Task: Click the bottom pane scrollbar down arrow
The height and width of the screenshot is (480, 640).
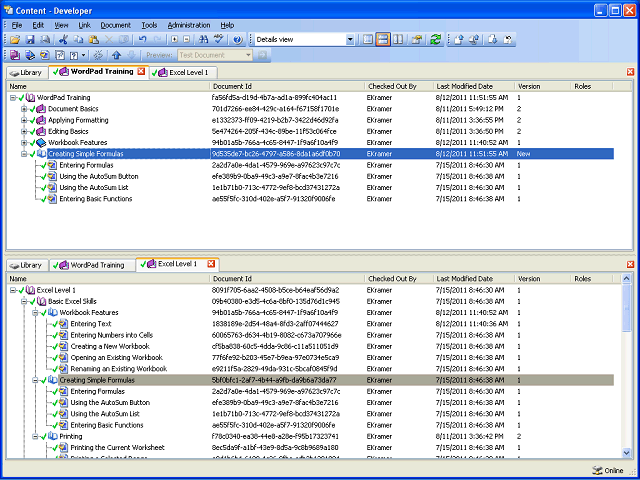Action: pyautogui.click(x=627, y=452)
